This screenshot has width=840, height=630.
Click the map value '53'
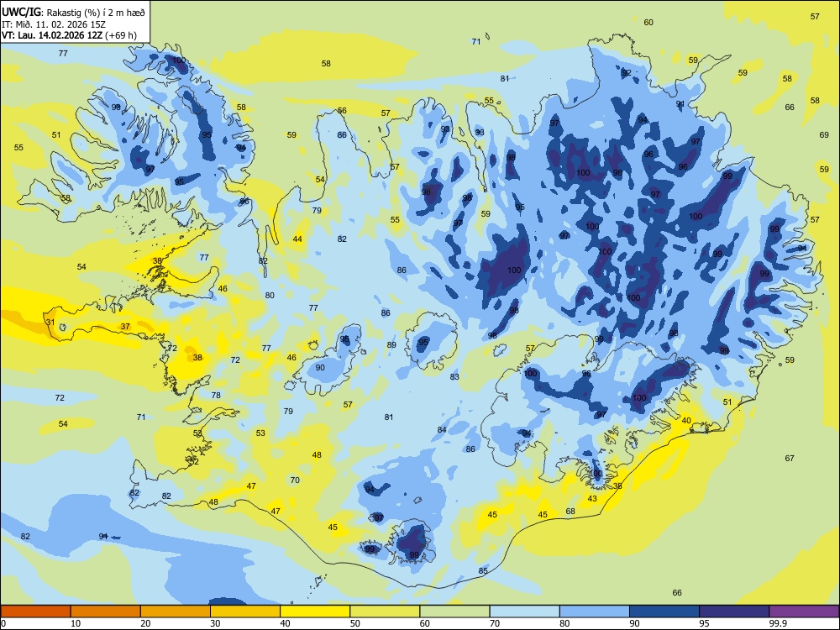coord(260,433)
